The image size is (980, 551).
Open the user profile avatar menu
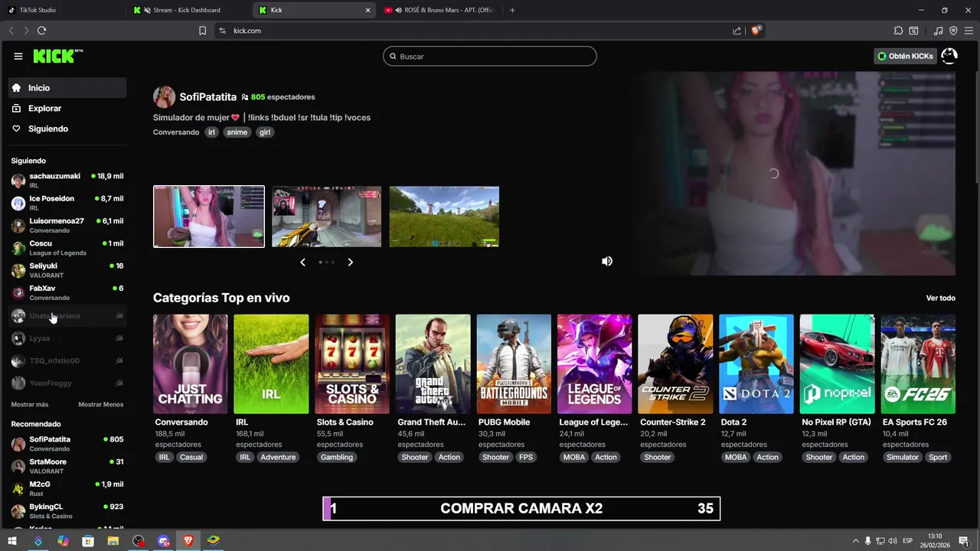point(949,56)
